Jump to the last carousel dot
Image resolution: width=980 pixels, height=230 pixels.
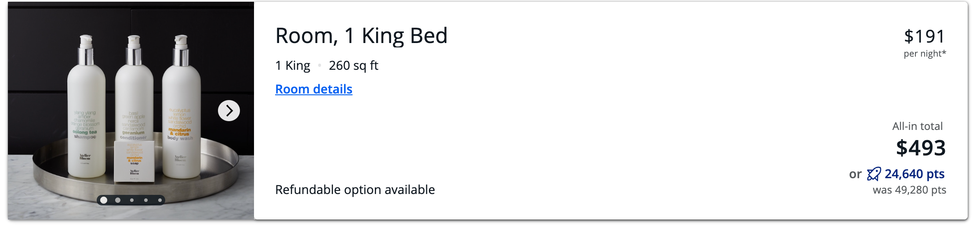click(x=160, y=200)
